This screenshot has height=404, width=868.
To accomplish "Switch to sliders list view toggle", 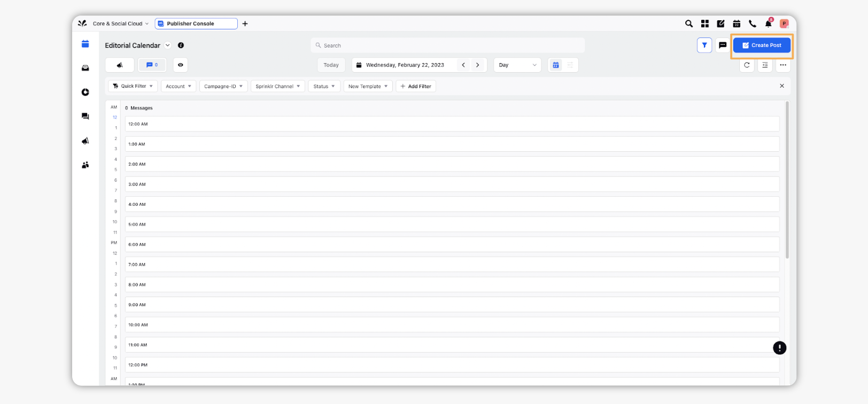I will click(x=570, y=65).
